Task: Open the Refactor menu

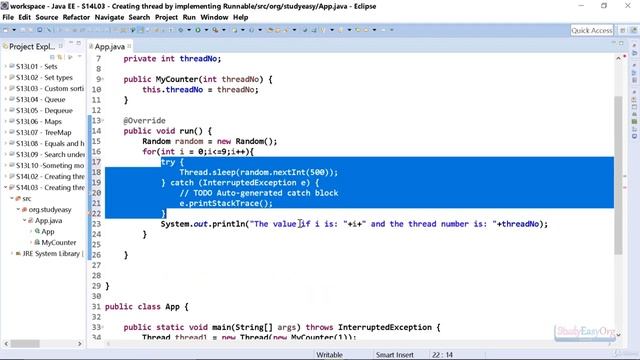Action: pyautogui.click(x=76, y=17)
